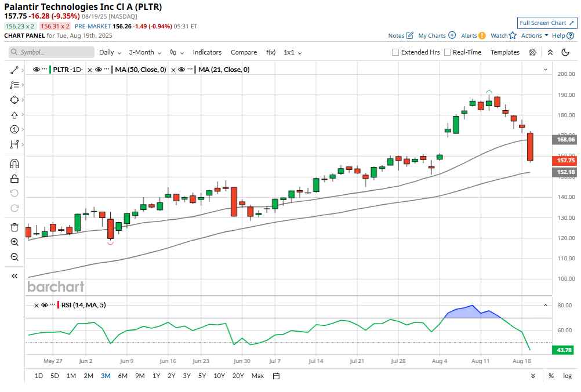
Task: Expand the Actions dropdown
Action: tap(534, 35)
